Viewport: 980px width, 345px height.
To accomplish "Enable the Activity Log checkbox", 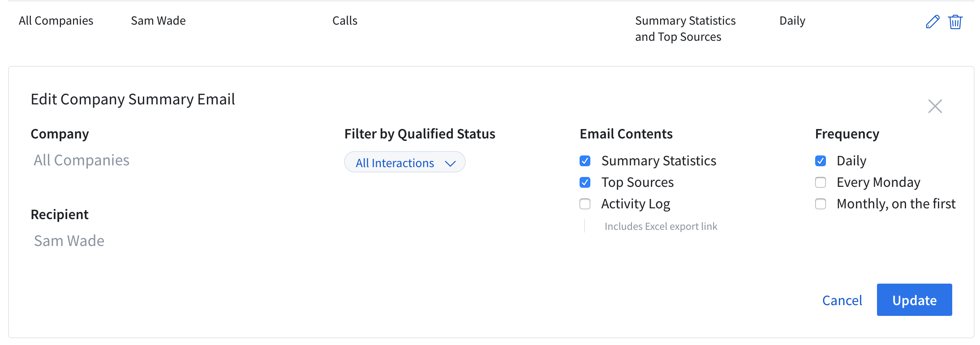I will pyautogui.click(x=585, y=204).
